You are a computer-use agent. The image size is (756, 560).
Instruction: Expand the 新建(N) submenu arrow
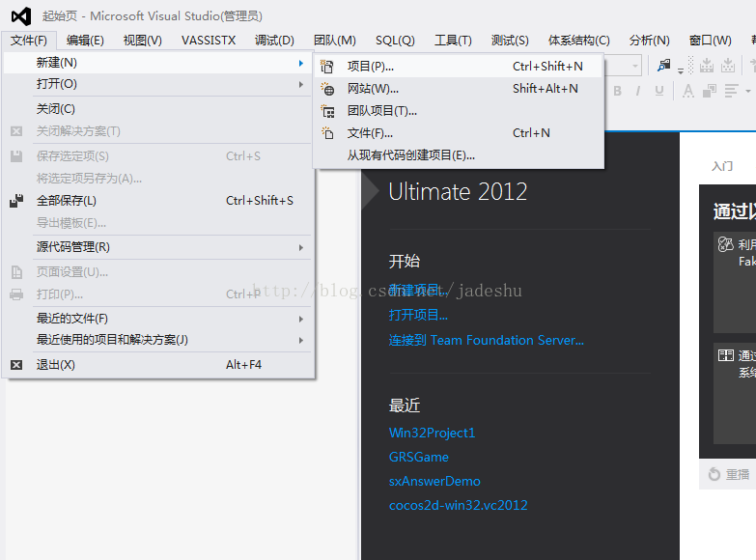(301, 63)
